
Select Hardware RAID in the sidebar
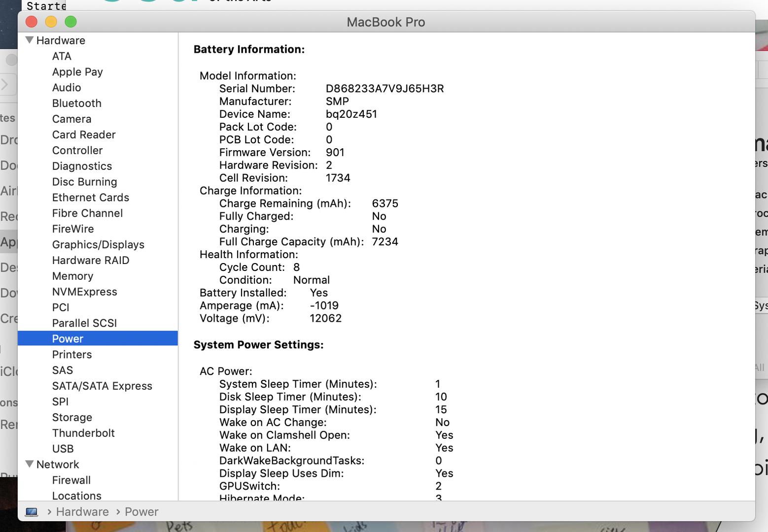coord(91,261)
